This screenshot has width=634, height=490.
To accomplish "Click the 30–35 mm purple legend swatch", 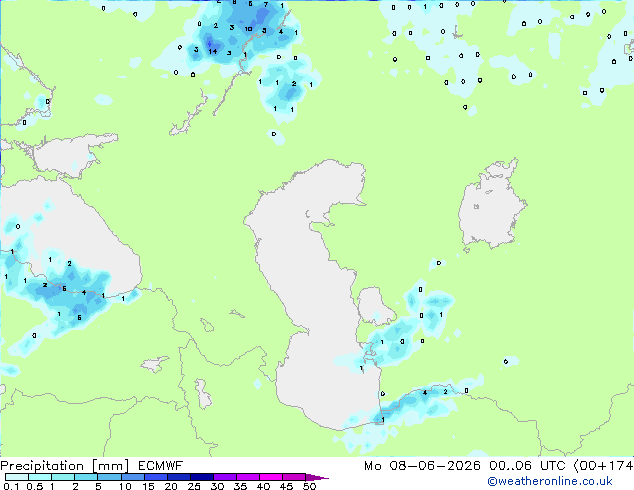I will [x=225, y=477].
